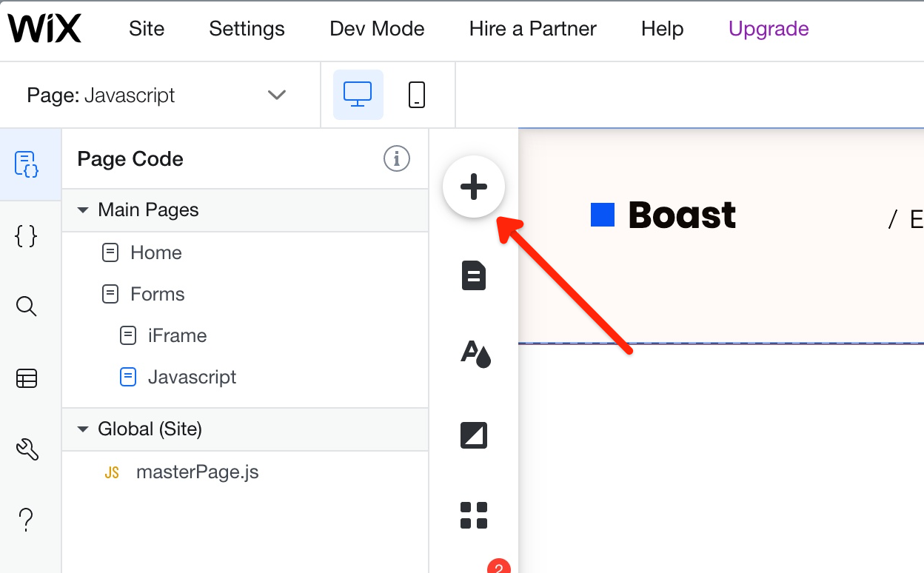The image size is (924, 573).
Task: Open the question mark help icon
Action: [27, 520]
